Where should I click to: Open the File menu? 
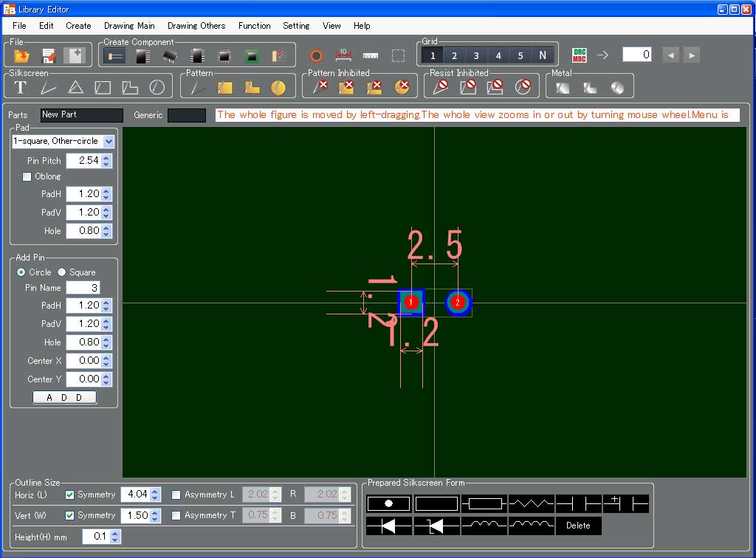pyautogui.click(x=19, y=26)
